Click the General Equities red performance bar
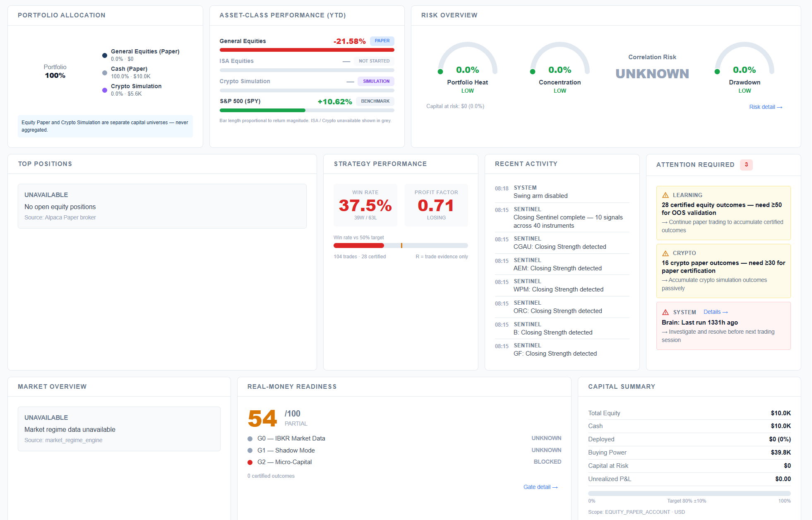This screenshot has width=812, height=520. coord(307,50)
